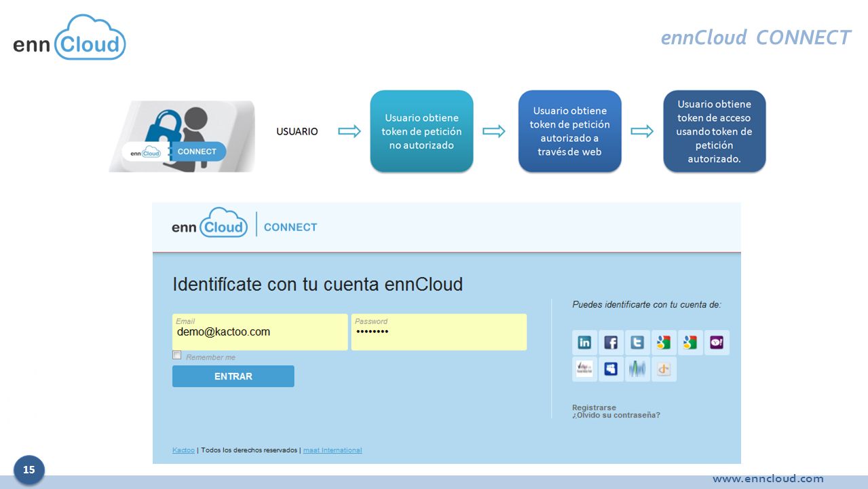Choose the Facebook login icon

tap(611, 343)
